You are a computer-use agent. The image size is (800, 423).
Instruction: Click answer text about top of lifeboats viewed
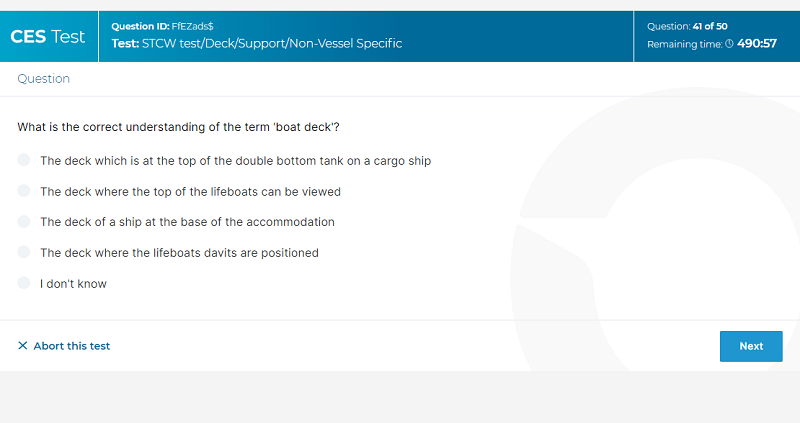point(190,191)
